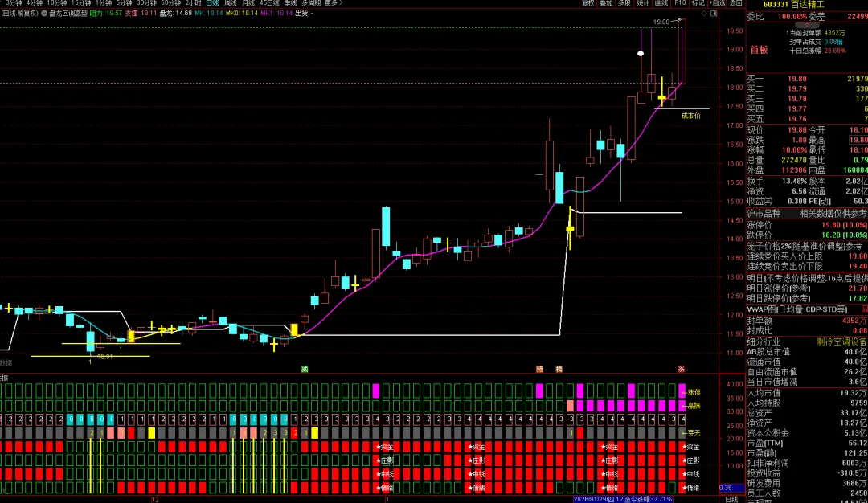Select the 月线 monthly period tab
Image resolution: width=868 pixels, height=503 pixels.
point(248,2)
